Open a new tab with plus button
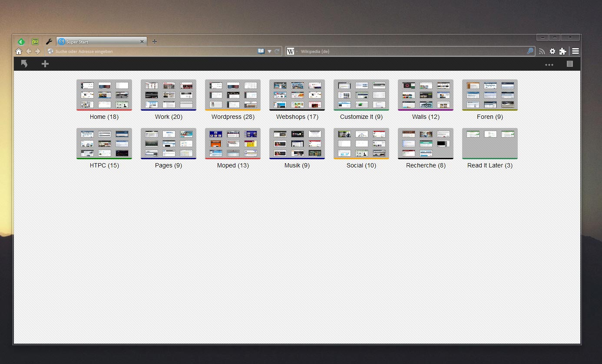The height and width of the screenshot is (364, 602). pos(154,42)
